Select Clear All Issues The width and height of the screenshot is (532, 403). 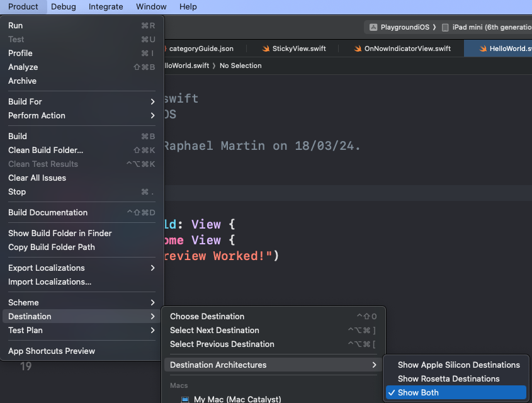(x=82, y=178)
